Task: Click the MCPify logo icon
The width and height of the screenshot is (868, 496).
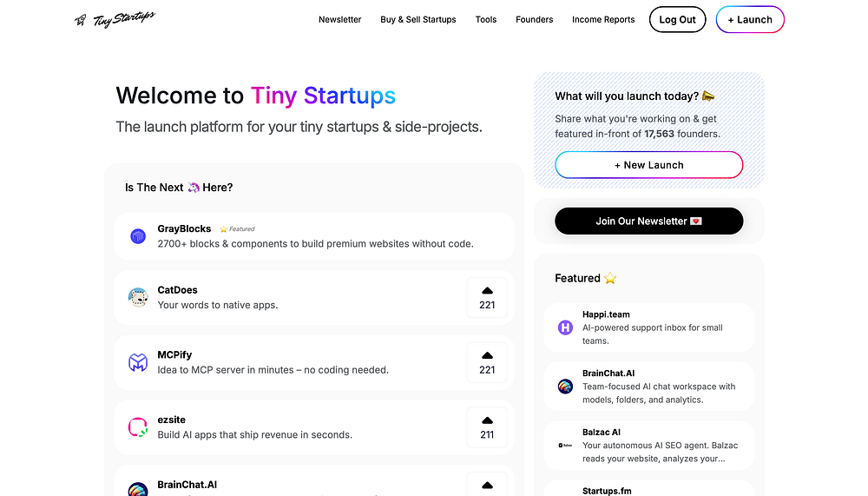Action: pyautogui.click(x=138, y=362)
